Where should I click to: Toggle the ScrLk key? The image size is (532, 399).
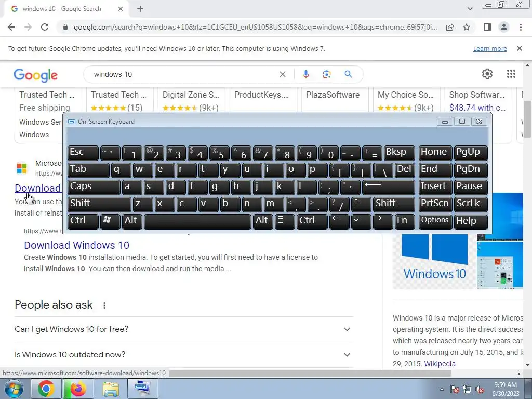coord(470,204)
